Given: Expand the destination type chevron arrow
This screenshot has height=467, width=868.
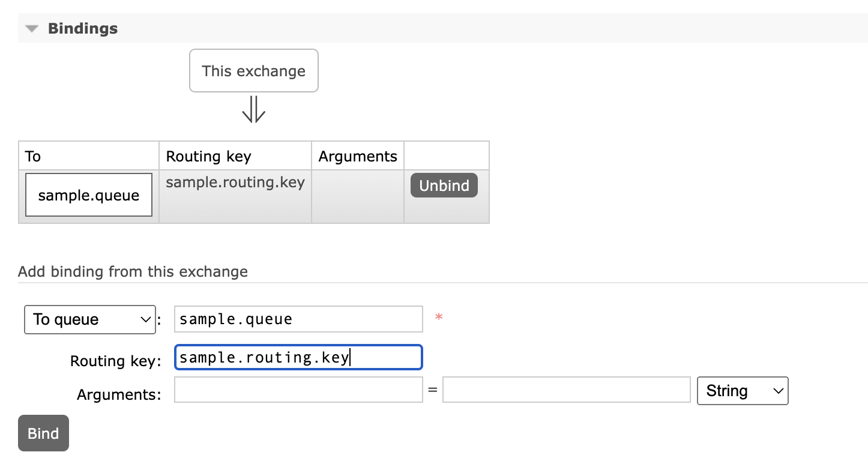Looking at the screenshot, I should click(146, 319).
